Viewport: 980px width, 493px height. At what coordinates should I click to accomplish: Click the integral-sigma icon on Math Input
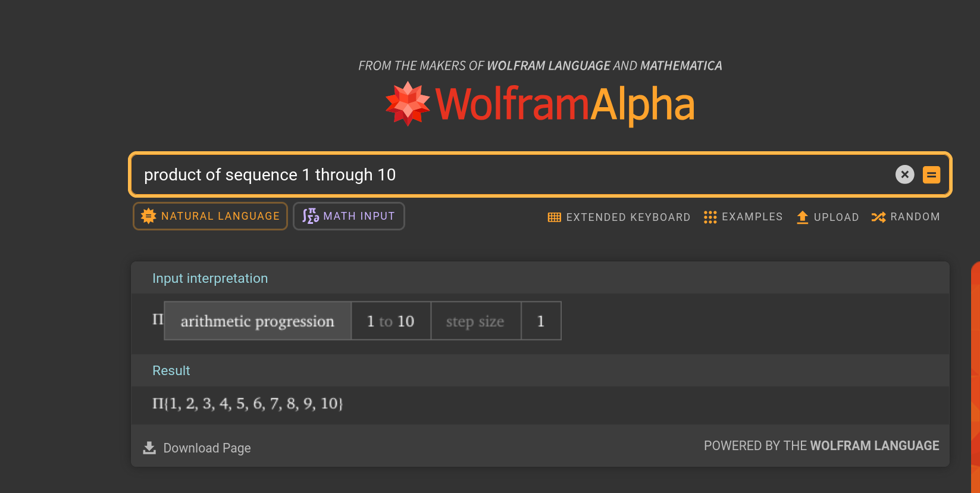[x=310, y=216]
